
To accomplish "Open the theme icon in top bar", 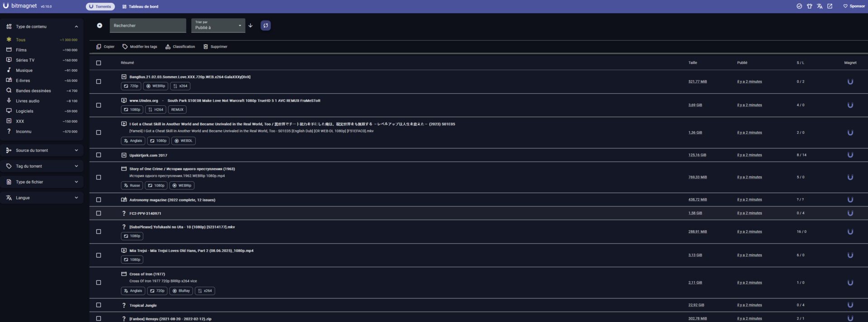I will (x=809, y=6).
